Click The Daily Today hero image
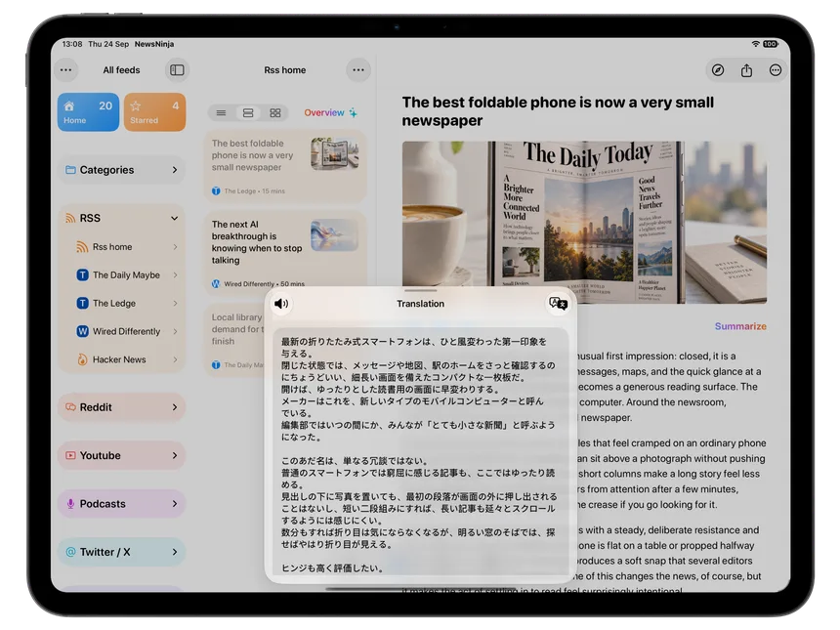The width and height of the screenshot is (840, 630). click(x=584, y=223)
